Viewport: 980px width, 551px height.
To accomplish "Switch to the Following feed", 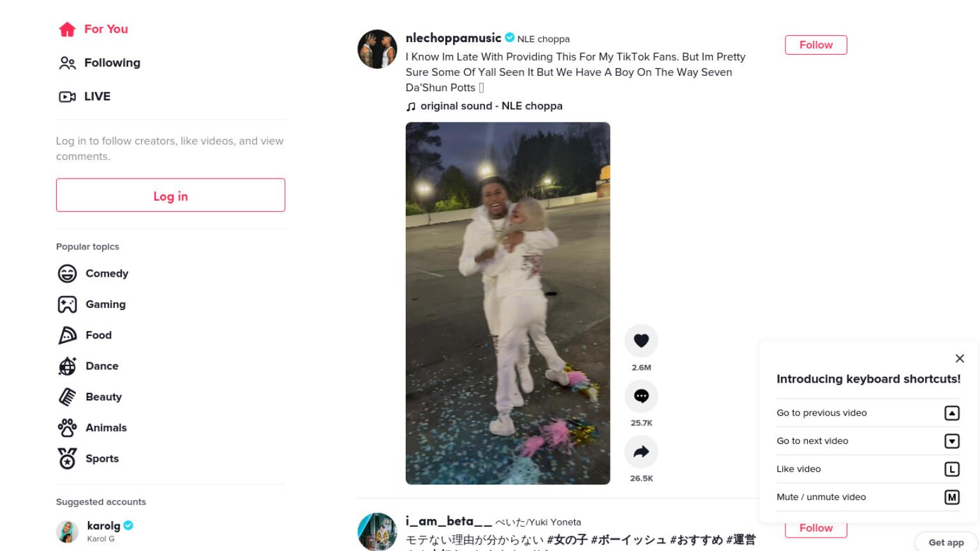I will (99, 62).
